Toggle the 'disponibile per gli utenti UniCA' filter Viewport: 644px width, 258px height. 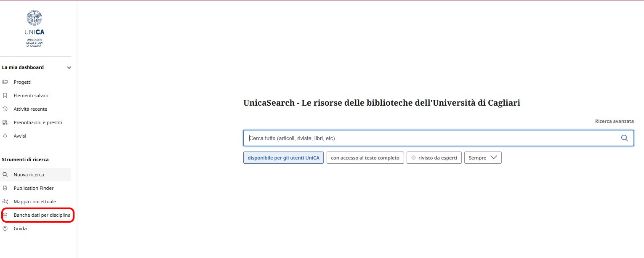283,158
